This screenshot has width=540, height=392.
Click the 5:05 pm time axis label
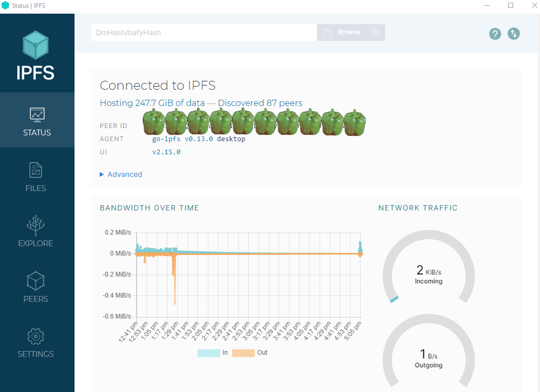click(353, 331)
